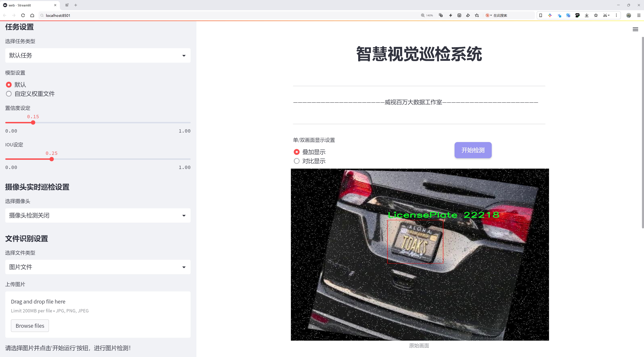644x357 pixels.
Task: Reload the localhost page
Action: coord(23,15)
